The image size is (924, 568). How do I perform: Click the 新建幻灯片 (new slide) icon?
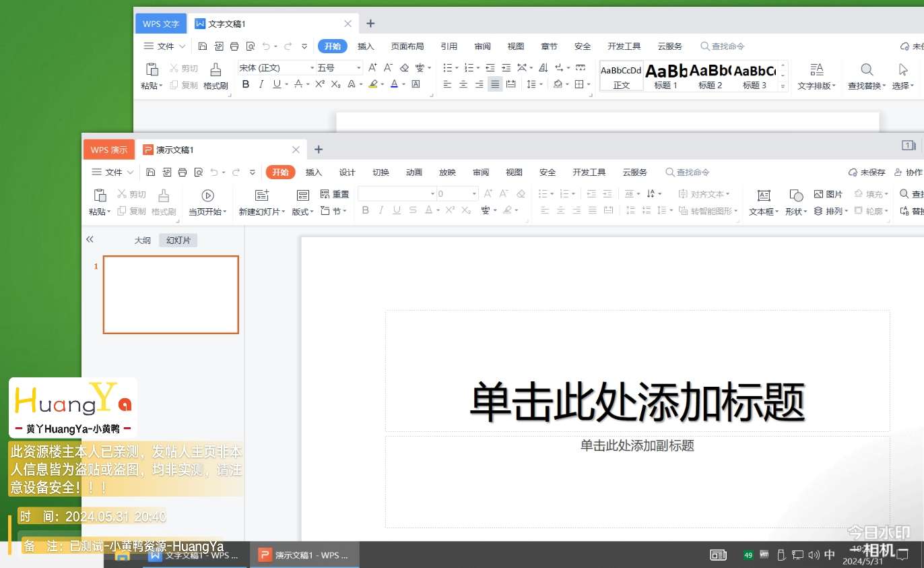[262, 195]
